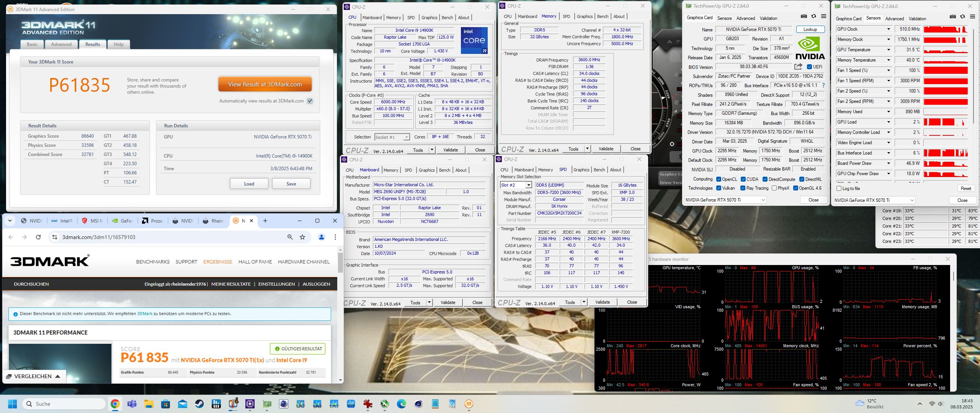Toggle the DirectML checkbox

click(802, 179)
